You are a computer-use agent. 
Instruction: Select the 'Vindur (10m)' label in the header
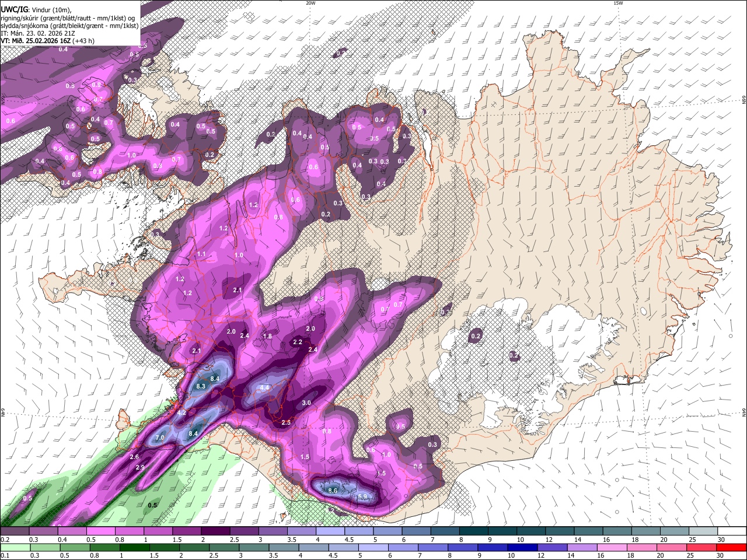pos(50,10)
